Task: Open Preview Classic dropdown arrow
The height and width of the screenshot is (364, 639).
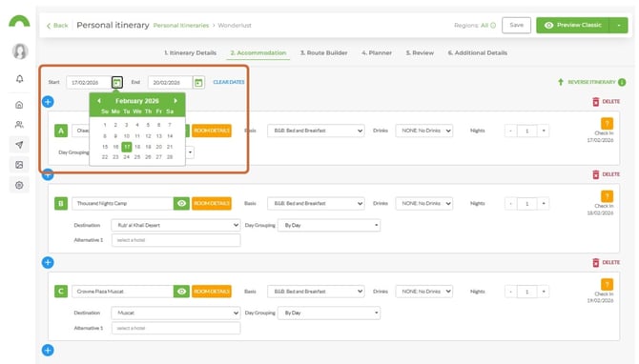Action: coord(619,25)
